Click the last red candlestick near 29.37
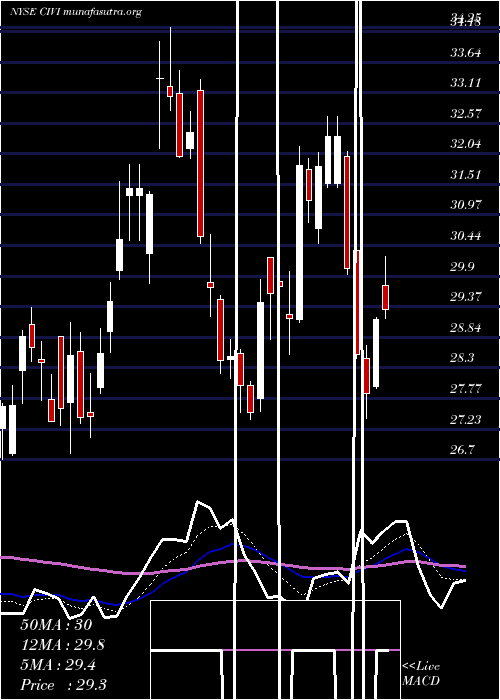Image resolution: width=500 pixels, height=700 pixels. (x=385, y=297)
